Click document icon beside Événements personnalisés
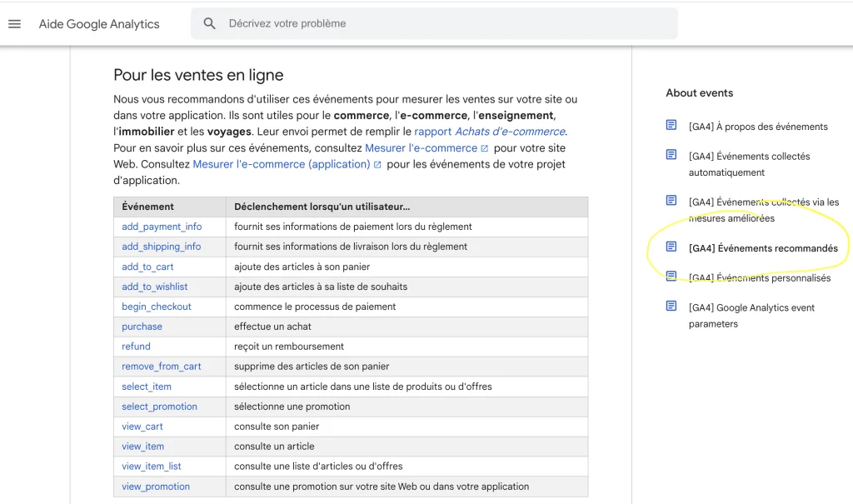 click(671, 277)
